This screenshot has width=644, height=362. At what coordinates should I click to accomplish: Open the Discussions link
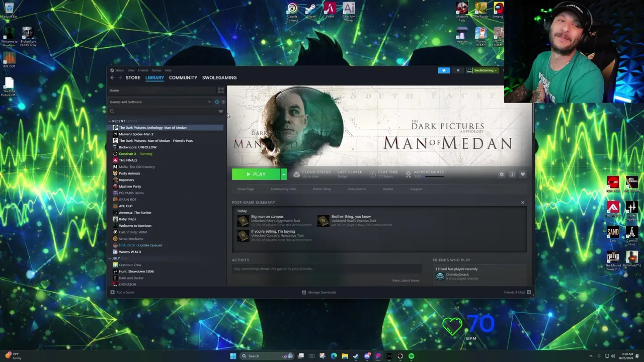(357, 189)
